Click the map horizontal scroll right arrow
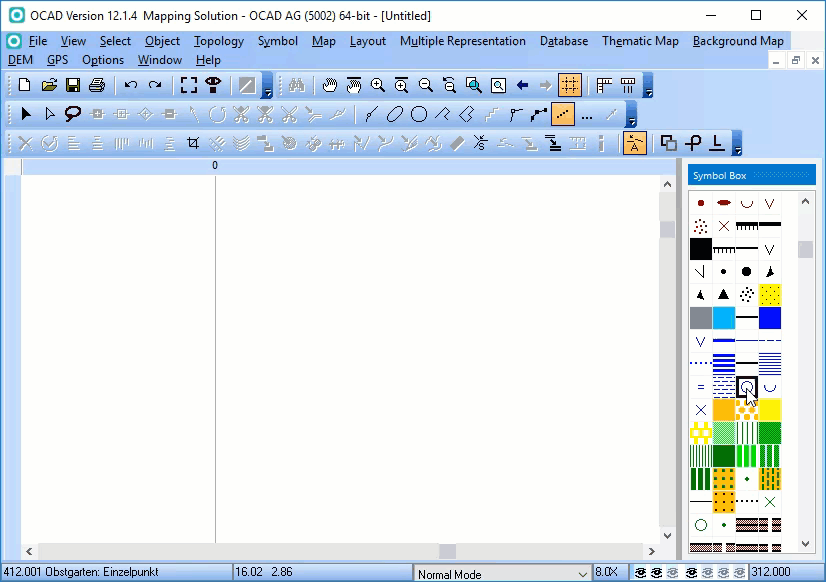826x582 pixels. [652, 551]
